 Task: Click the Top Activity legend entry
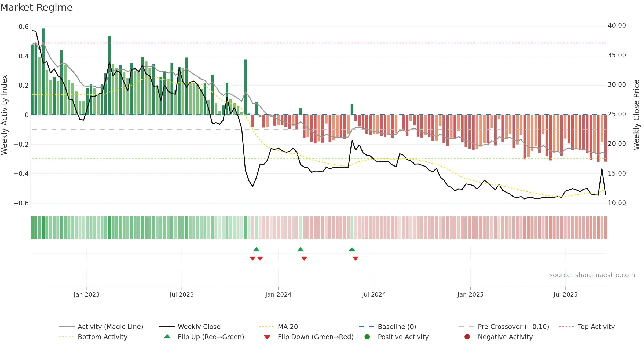(587, 327)
